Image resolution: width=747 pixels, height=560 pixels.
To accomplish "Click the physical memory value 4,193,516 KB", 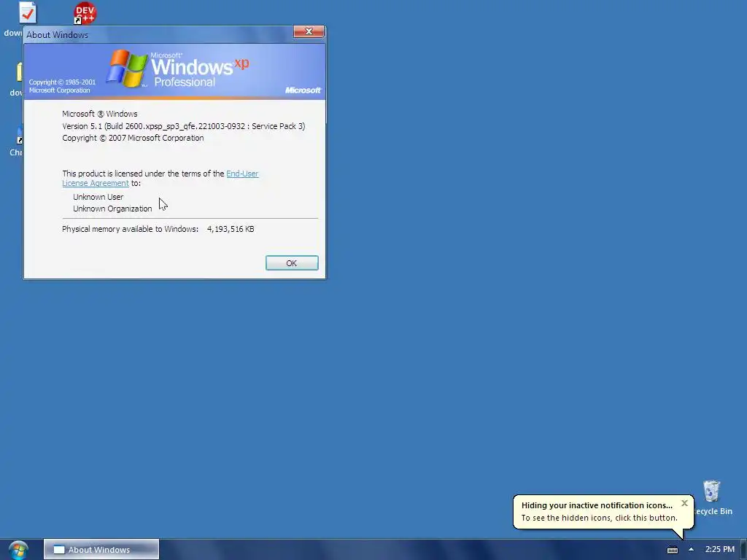I will (x=231, y=229).
